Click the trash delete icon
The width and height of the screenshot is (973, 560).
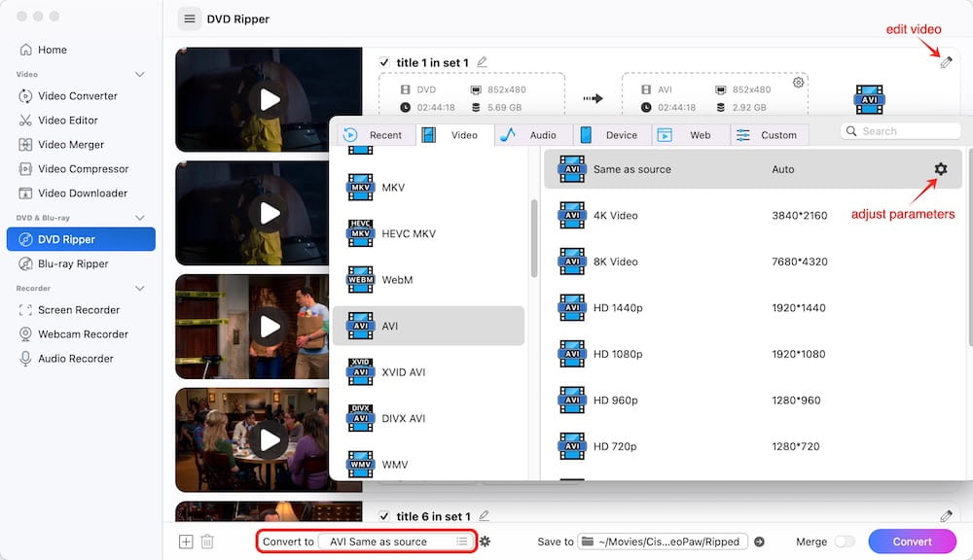(207, 542)
